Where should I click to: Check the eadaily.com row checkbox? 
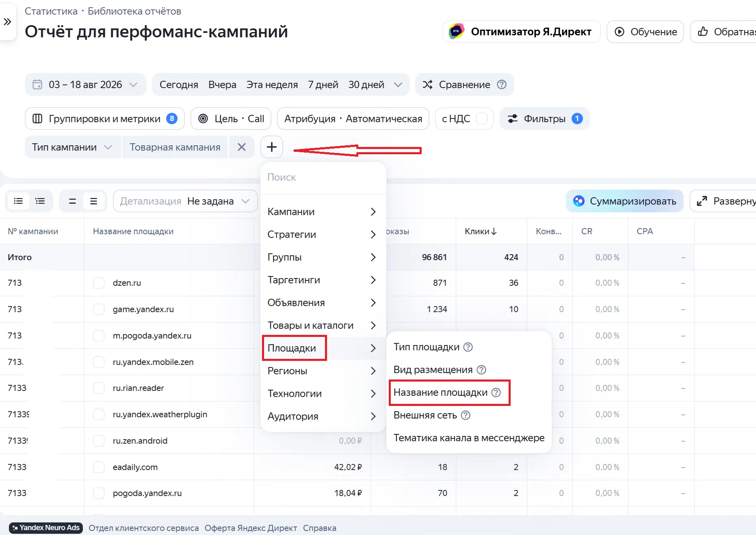[99, 467]
